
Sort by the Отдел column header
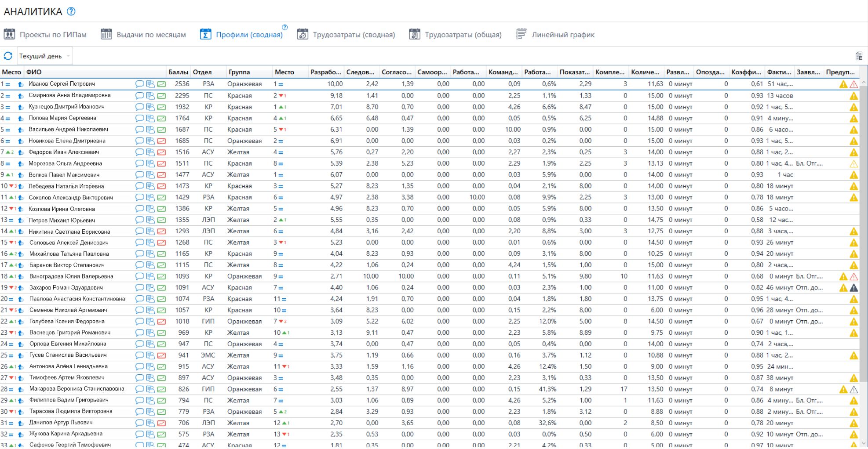[x=208, y=72]
